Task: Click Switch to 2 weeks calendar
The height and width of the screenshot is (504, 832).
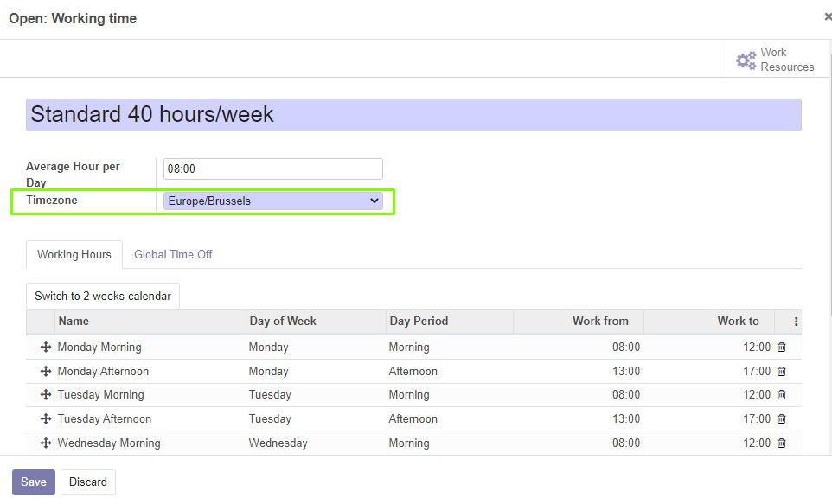Action: click(103, 296)
